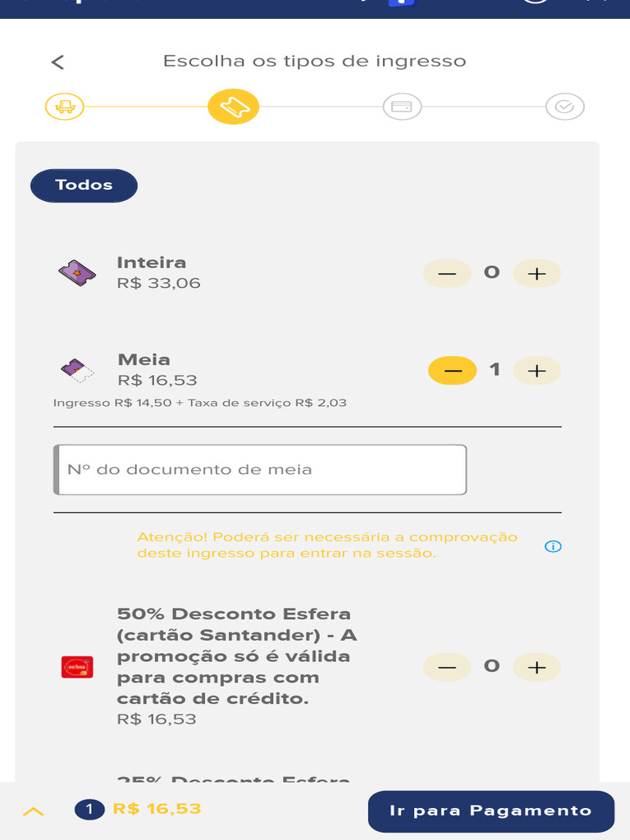
Task: Decrease Inteira ticket quantity with minus
Action: click(x=447, y=274)
